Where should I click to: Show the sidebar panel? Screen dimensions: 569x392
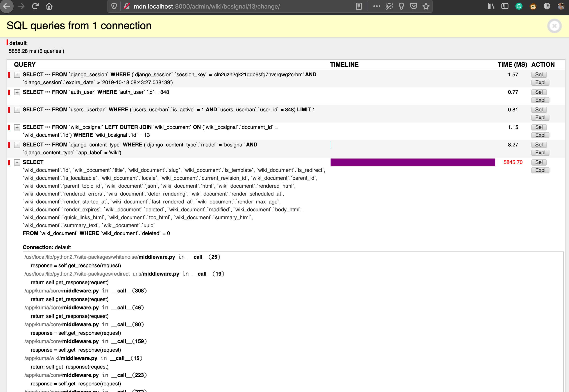505,6
